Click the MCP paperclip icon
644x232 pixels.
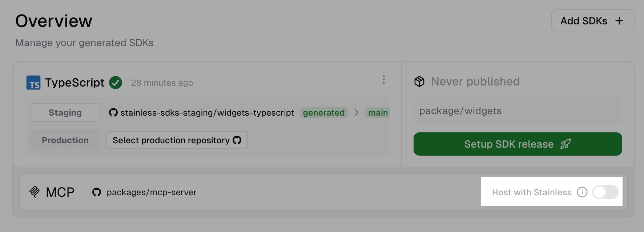point(35,192)
